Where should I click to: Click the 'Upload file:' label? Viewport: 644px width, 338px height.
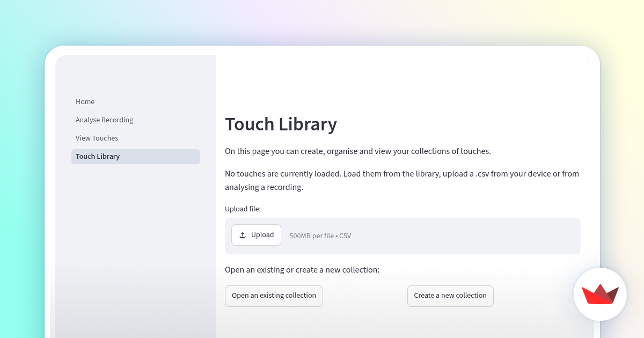[243, 209]
